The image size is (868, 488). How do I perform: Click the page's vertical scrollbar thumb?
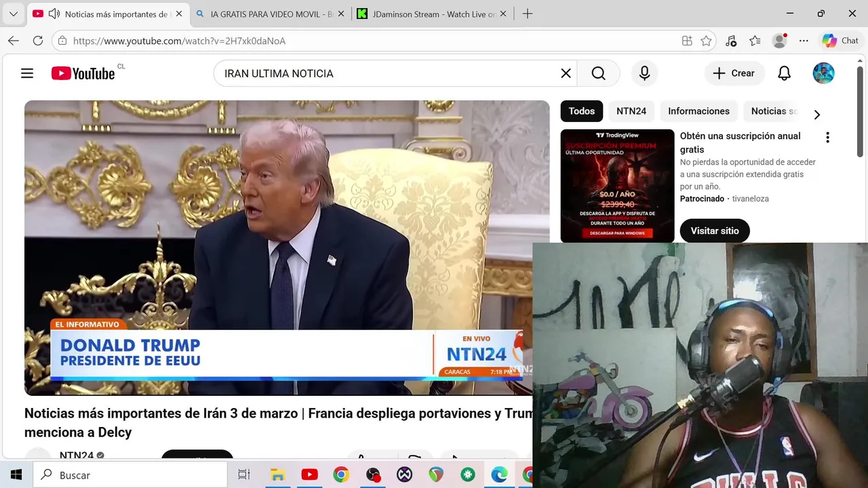pos(860,112)
